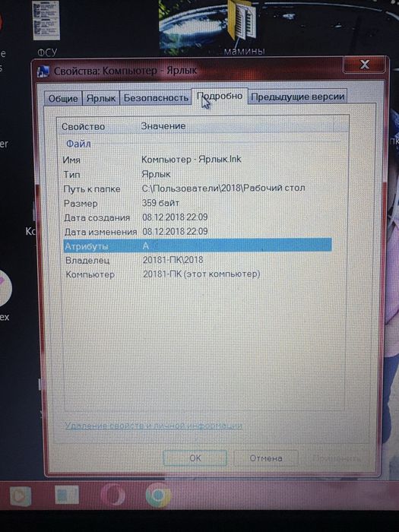This screenshot has width=399, height=532.
Task: Close the properties dialog with X
Action: pyautogui.click(x=364, y=65)
